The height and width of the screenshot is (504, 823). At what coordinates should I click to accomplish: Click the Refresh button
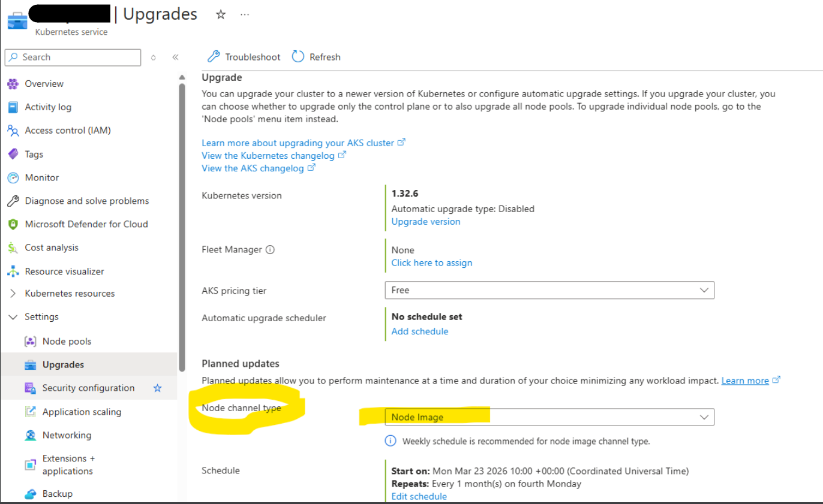pyautogui.click(x=316, y=57)
